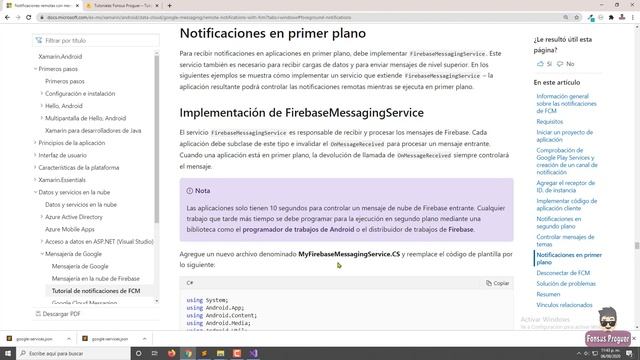Expand Características de la plataforma node
Image resolution: width=640 pixels, height=360 pixels.
click(36, 167)
